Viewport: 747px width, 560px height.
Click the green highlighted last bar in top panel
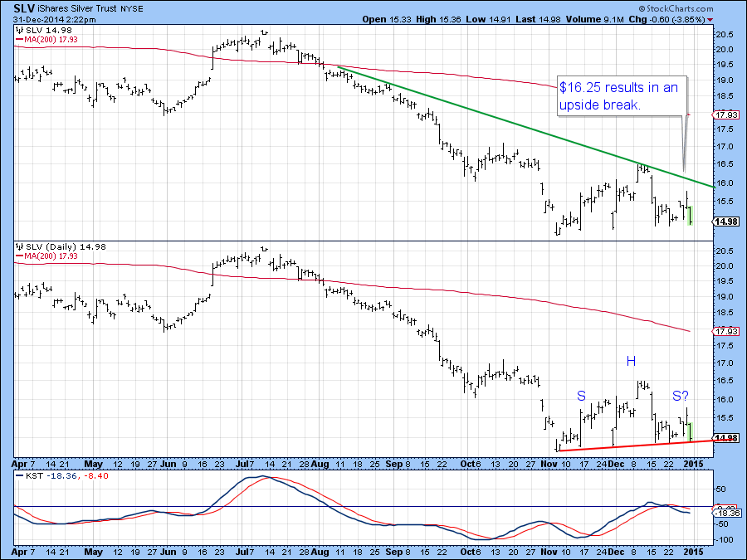tap(691, 215)
